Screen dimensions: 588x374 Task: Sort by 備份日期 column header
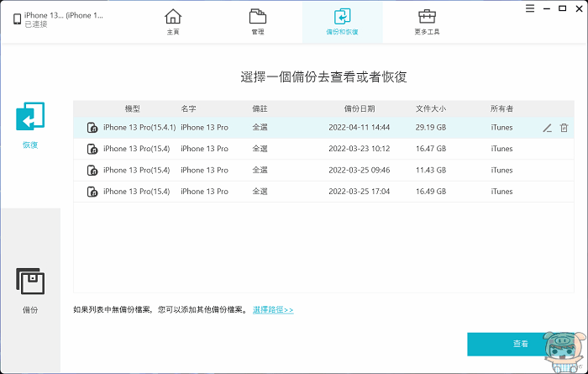pos(359,109)
